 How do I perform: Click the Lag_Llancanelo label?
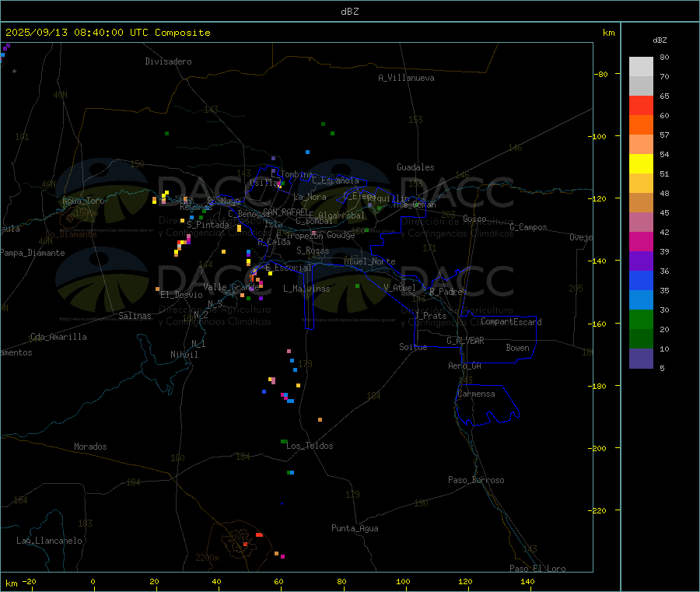[49, 540]
